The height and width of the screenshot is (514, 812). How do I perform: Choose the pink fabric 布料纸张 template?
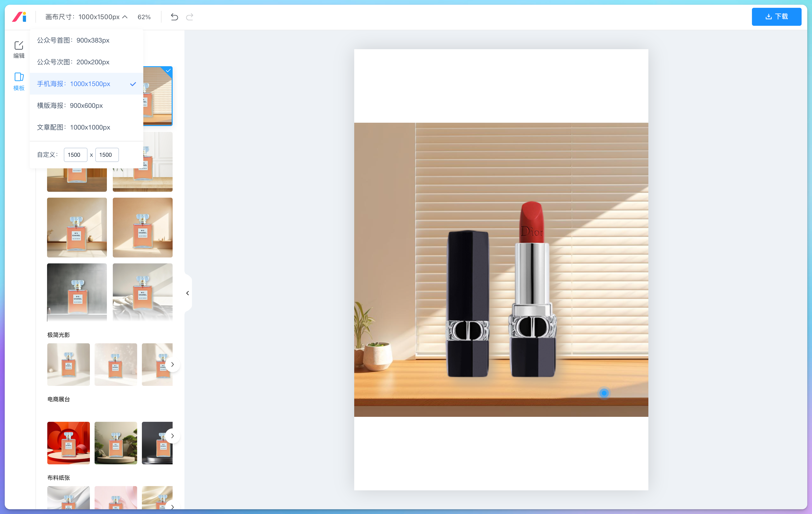(x=116, y=497)
